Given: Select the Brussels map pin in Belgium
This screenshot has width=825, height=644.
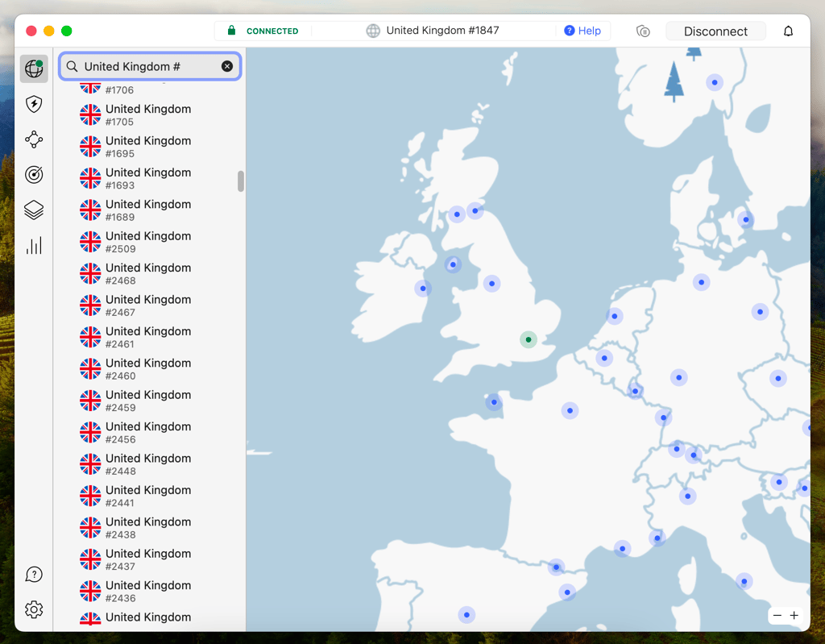Looking at the screenshot, I should tap(604, 358).
